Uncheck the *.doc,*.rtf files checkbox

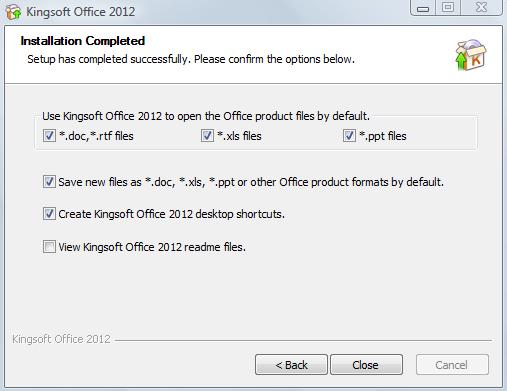point(49,136)
